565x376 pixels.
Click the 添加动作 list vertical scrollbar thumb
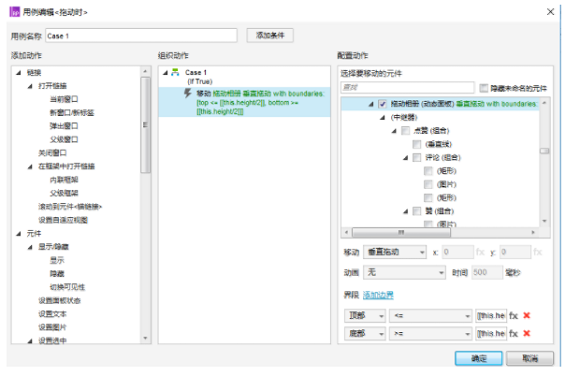145,125
